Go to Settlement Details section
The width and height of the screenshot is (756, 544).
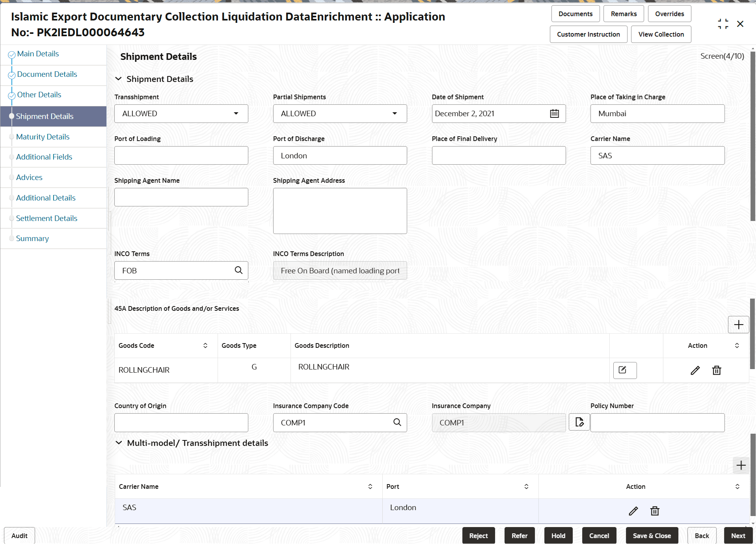(47, 218)
